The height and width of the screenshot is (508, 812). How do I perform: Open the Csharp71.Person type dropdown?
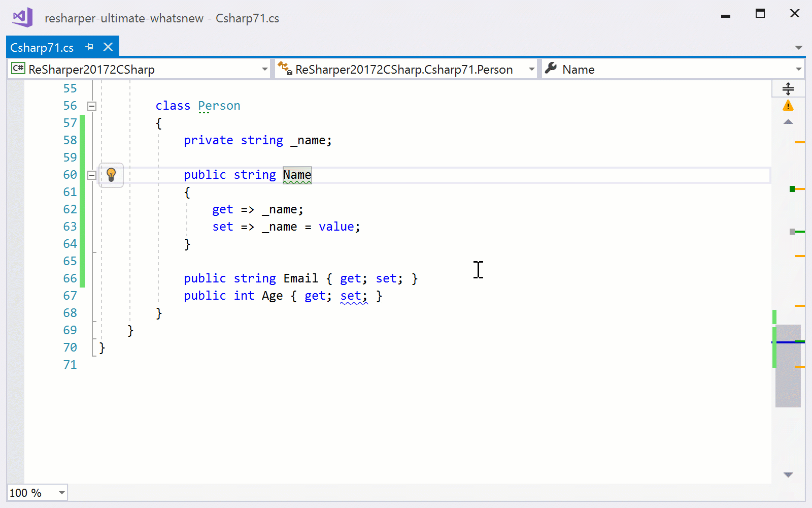coord(532,69)
